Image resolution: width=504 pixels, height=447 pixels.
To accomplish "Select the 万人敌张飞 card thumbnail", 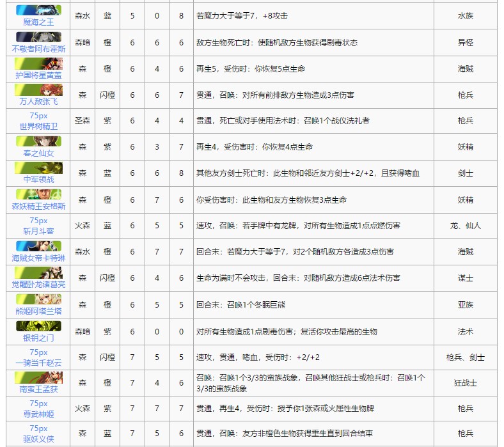I will (x=38, y=89).
